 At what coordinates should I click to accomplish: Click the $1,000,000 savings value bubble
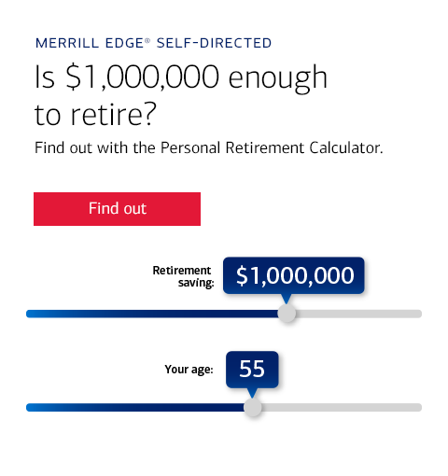(x=294, y=275)
